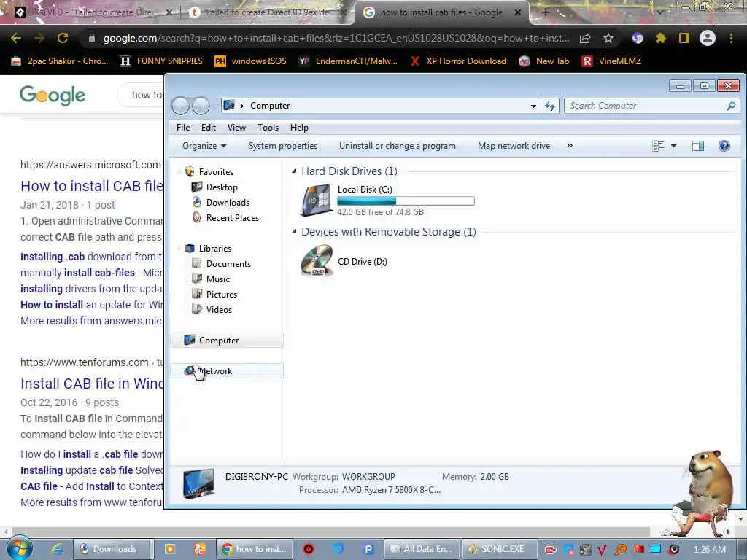Viewport: 747px width, 560px height.
Task: Open the VineMEMZ bookmark
Action: 611,61
